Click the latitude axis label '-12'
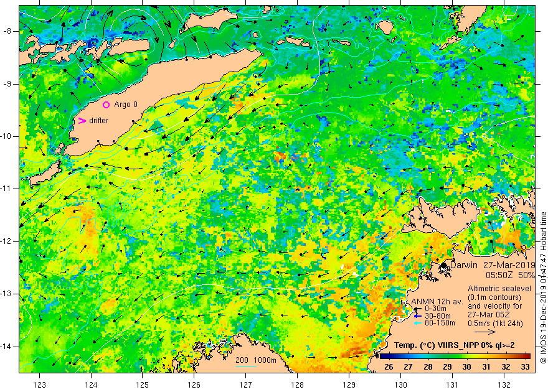Screen dimensions: 548x392 click(6, 241)
